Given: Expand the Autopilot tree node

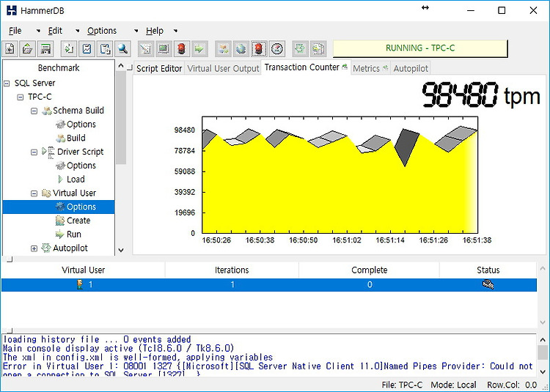Looking at the screenshot, I should pyautogui.click(x=34, y=248).
